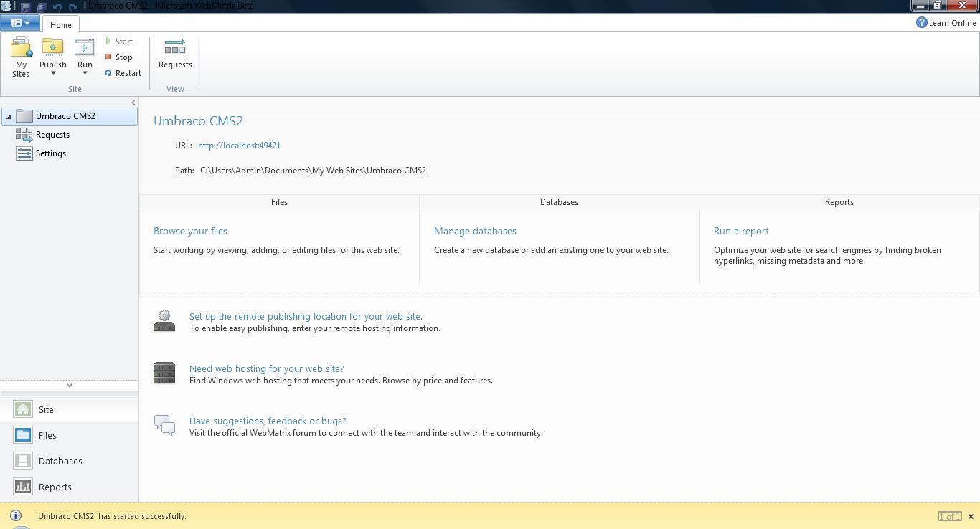Click Browse your files link
980x529 pixels.
click(190, 231)
